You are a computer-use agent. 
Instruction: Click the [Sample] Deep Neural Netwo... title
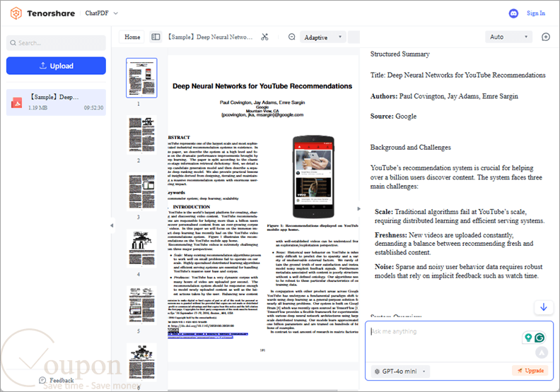coord(211,37)
